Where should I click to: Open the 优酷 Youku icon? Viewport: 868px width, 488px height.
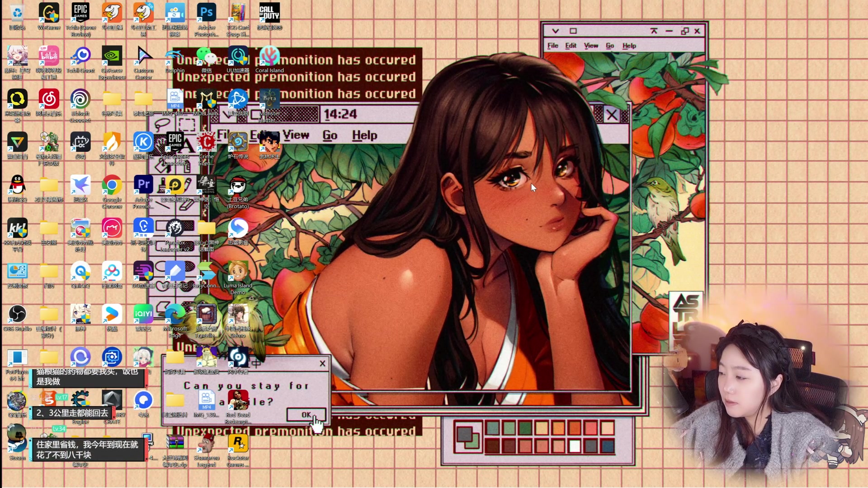[x=112, y=318]
